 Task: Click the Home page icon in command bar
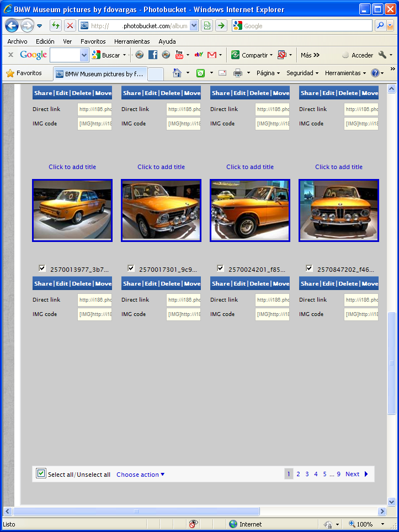tap(177, 72)
